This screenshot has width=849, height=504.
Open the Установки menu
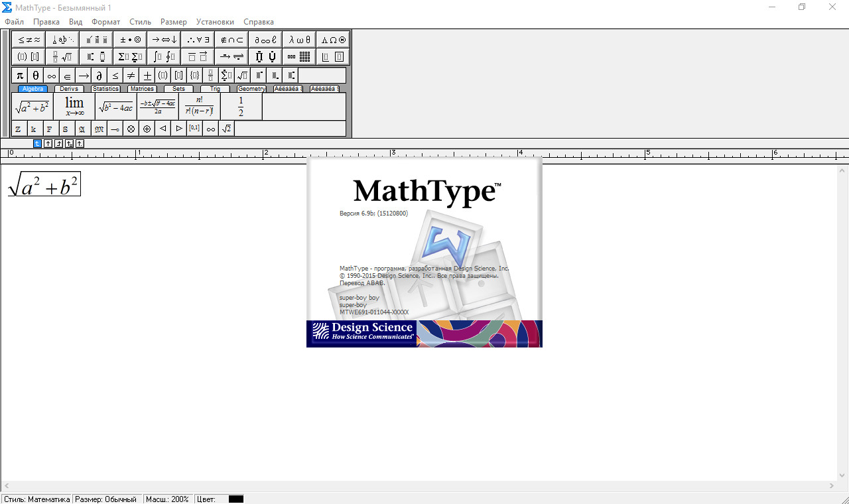[215, 22]
